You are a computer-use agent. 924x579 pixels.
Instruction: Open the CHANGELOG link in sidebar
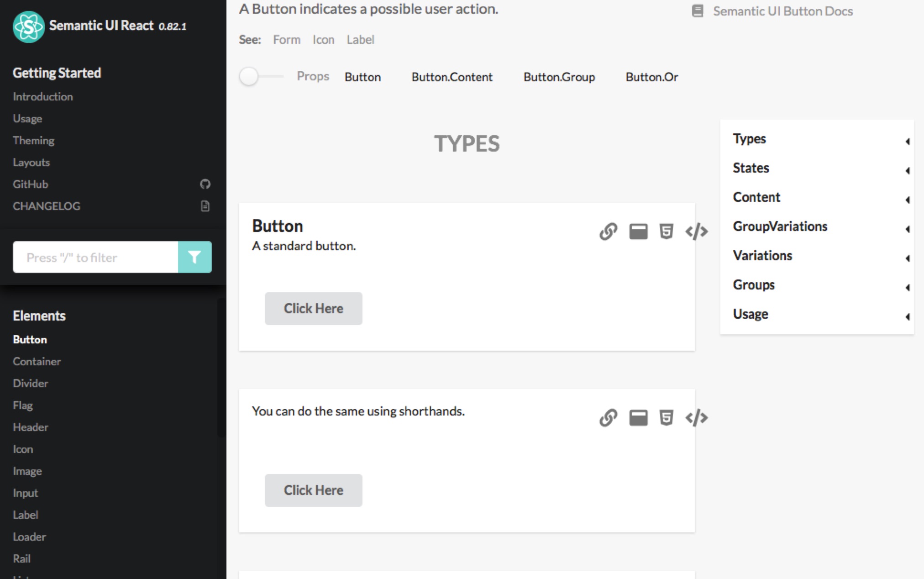coord(46,206)
